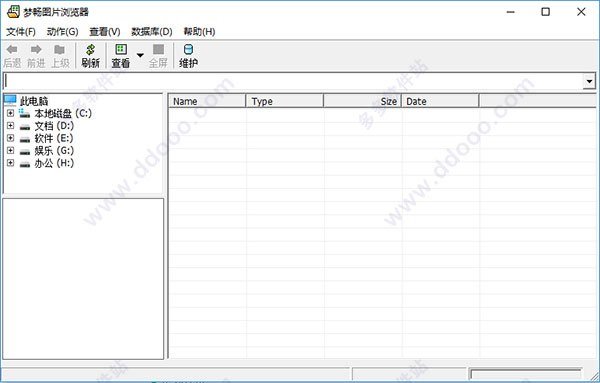
Task: Open the 动作(G) menu
Action: 62,31
